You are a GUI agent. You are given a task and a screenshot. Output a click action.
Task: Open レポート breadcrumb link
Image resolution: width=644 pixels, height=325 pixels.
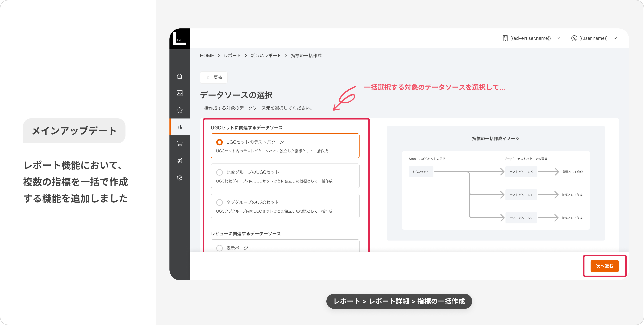[x=232, y=56]
